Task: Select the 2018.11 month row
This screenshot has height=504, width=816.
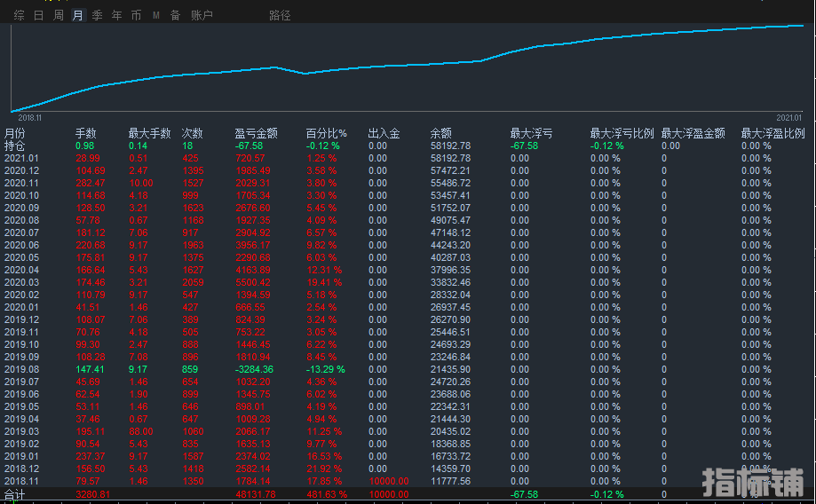Action: click(408, 482)
